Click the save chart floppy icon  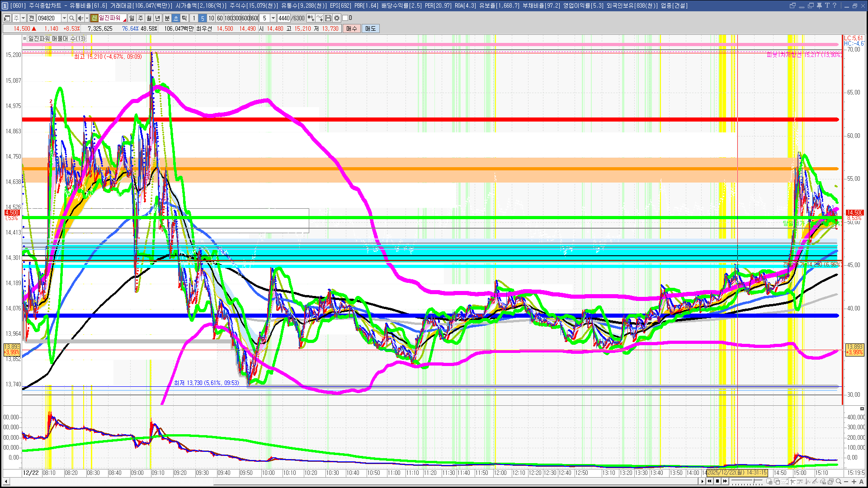[x=329, y=18]
